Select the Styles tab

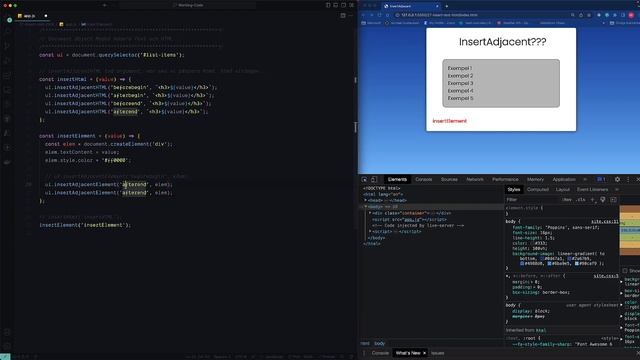[514, 189]
